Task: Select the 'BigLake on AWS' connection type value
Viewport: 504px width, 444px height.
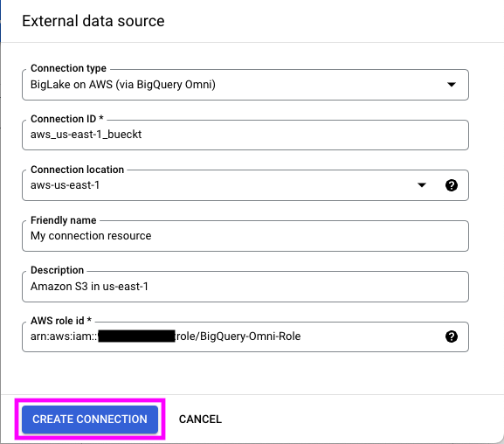Action: click(x=123, y=85)
